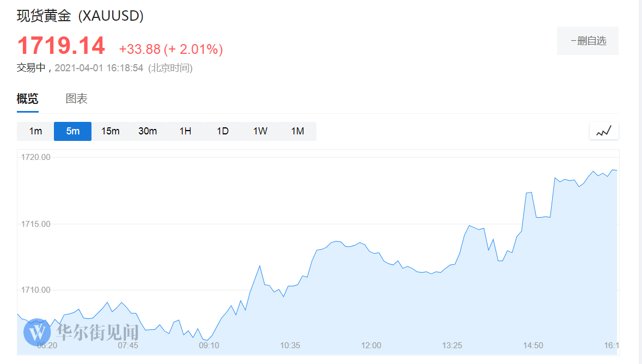Click the 1719.14 current price
Screen dimensions: 642x364
click(61, 46)
